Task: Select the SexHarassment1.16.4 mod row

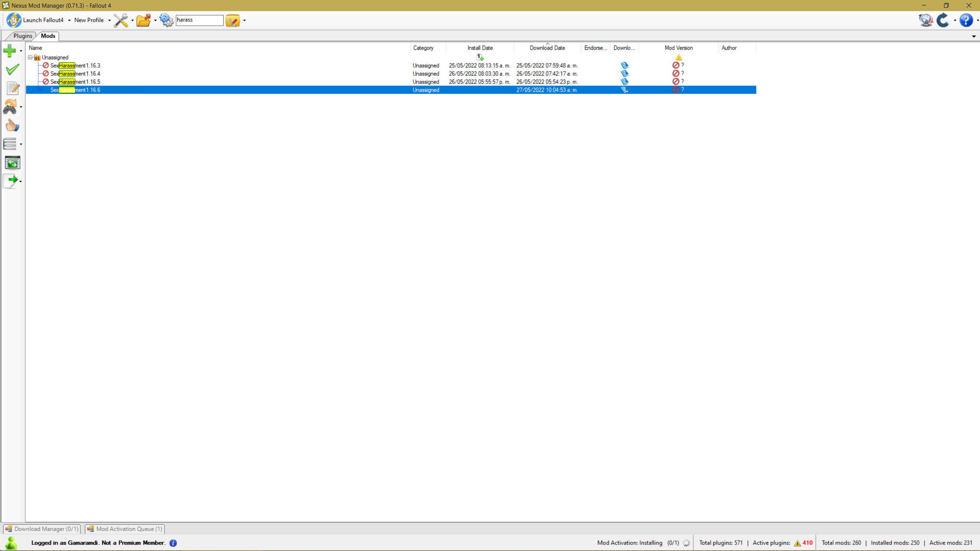Action: click(x=391, y=73)
